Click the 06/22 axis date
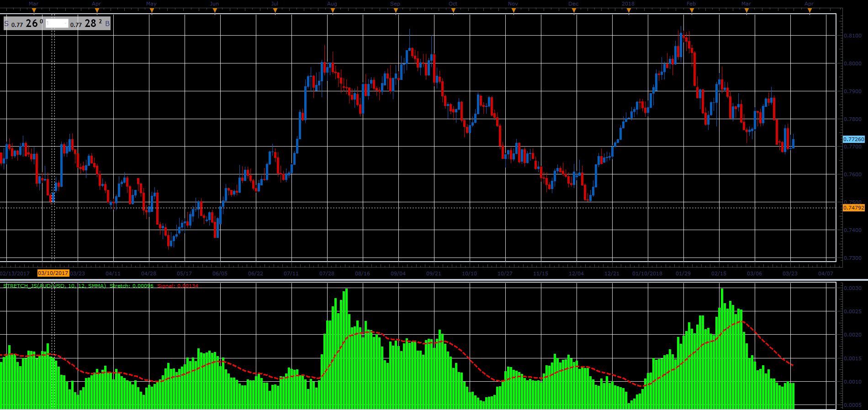 click(255, 273)
